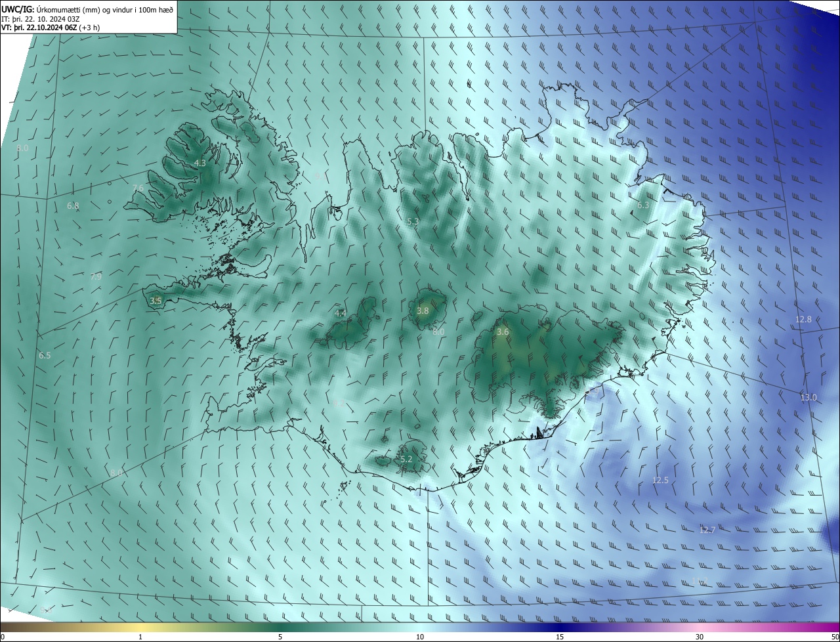Image resolution: width=840 pixels, height=642 pixels.
Task: Click the colorbar tick labeled 30
Action: tap(700, 637)
